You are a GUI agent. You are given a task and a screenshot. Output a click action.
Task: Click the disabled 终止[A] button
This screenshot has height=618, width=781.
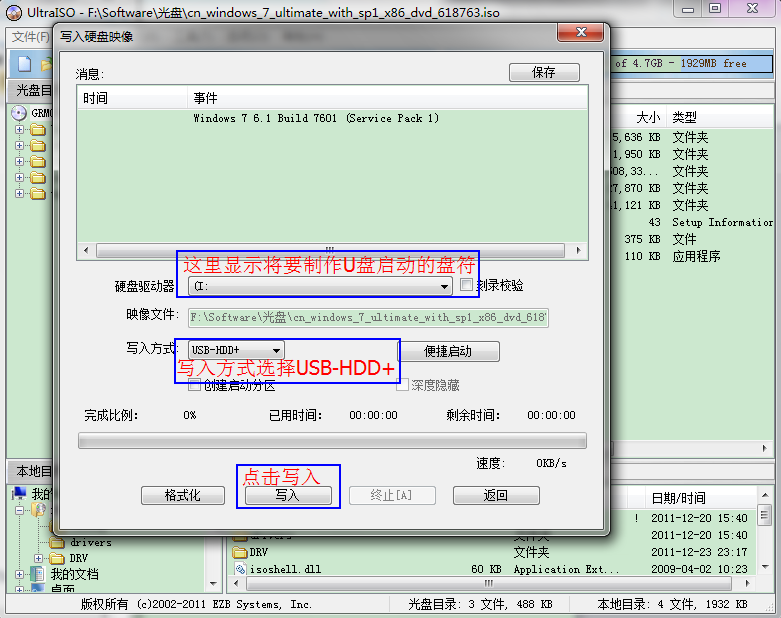(392, 495)
